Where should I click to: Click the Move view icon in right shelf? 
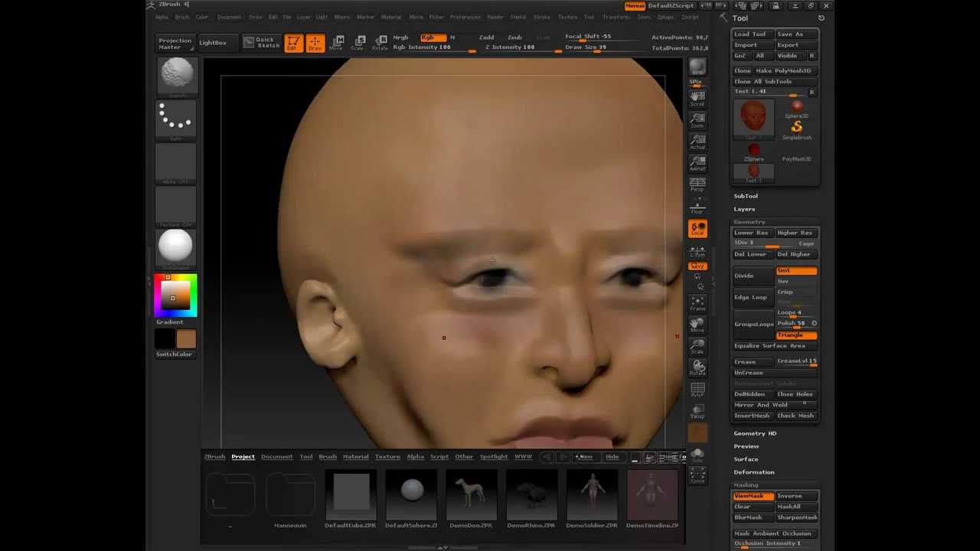coord(697,325)
